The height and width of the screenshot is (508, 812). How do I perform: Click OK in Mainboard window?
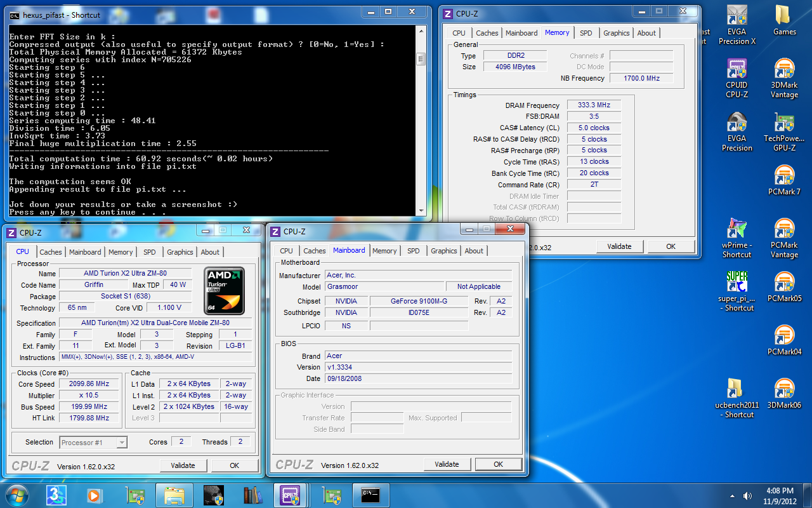pos(499,464)
